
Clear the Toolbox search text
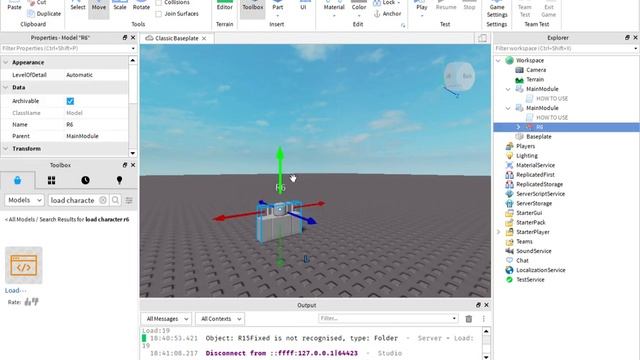coord(103,200)
